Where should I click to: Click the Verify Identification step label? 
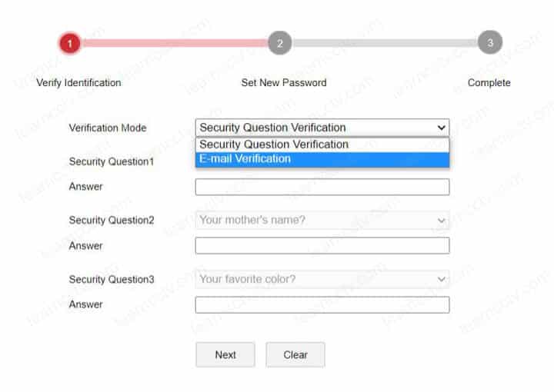tap(78, 82)
